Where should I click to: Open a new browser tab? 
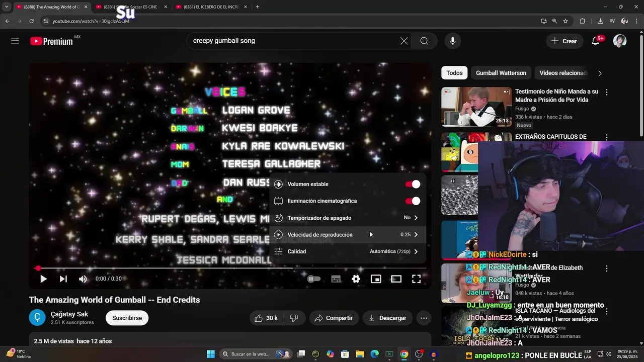click(x=258, y=7)
